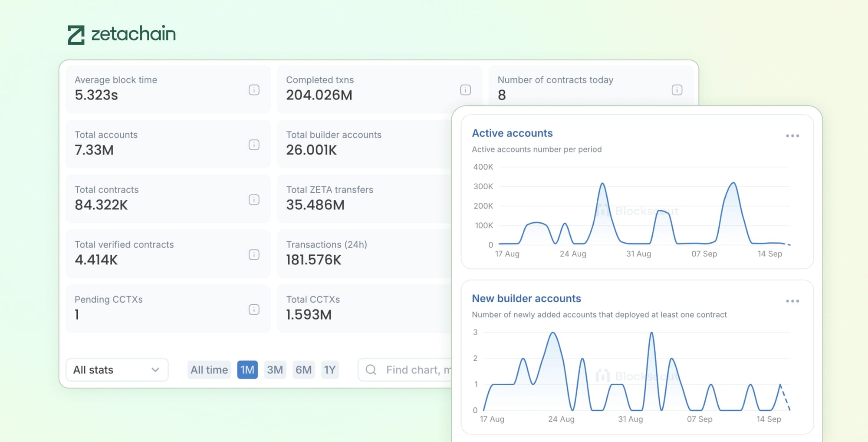868x442 pixels.
Task: Click the Total accounts value 7.33M
Action: [x=94, y=150]
